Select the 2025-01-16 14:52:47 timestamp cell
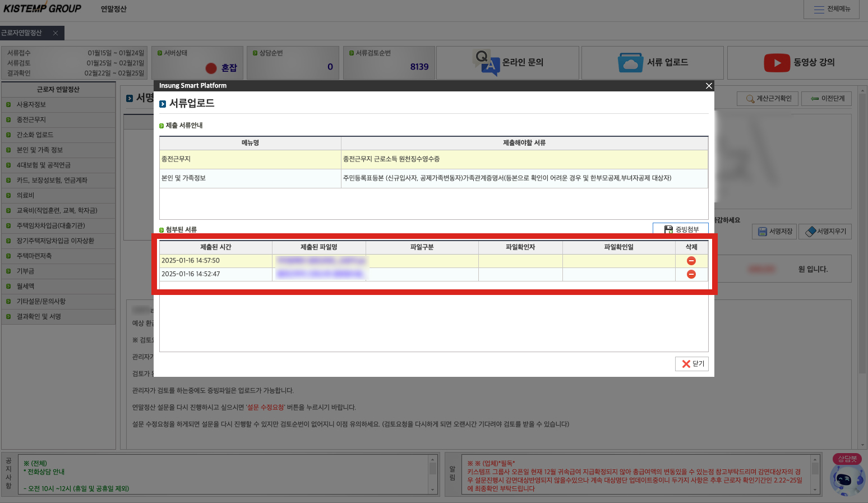The image size is (868, 503). tap(216, 274)
